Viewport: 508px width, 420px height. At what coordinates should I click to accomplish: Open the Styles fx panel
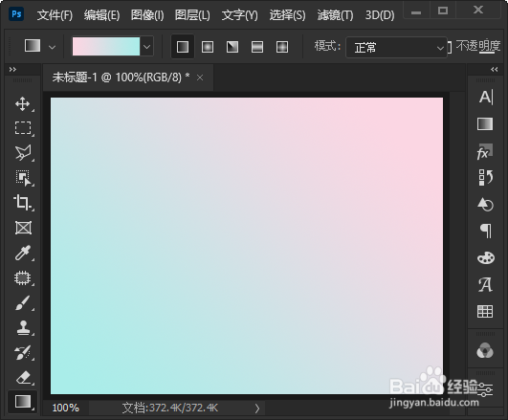click(485, 152)
